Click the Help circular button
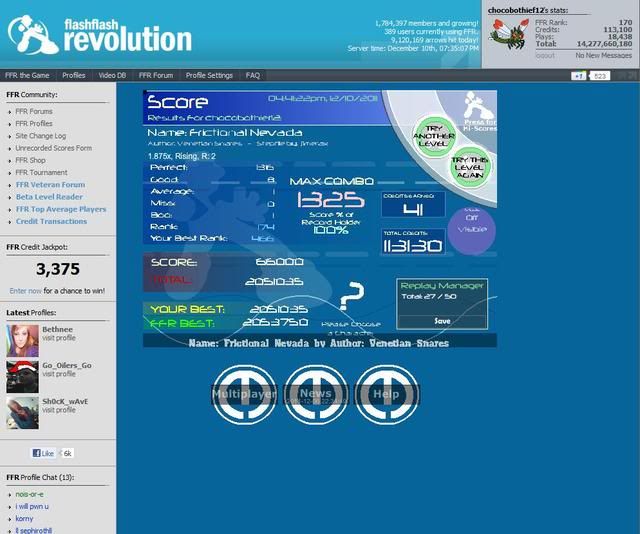 tap(386, 393)
